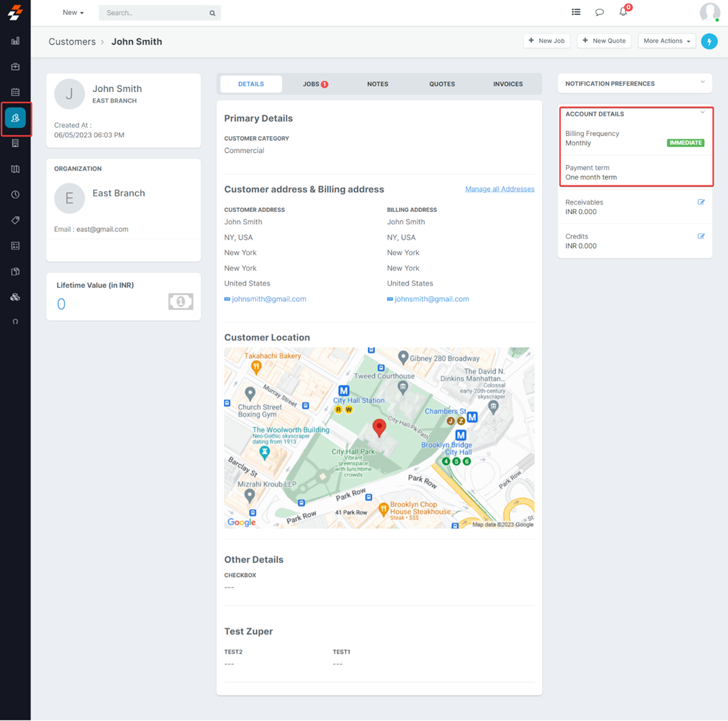Open the New dropdown in top bar
Image resolution: width=728 pixels, height=721 pixels.
pos(73,13)
